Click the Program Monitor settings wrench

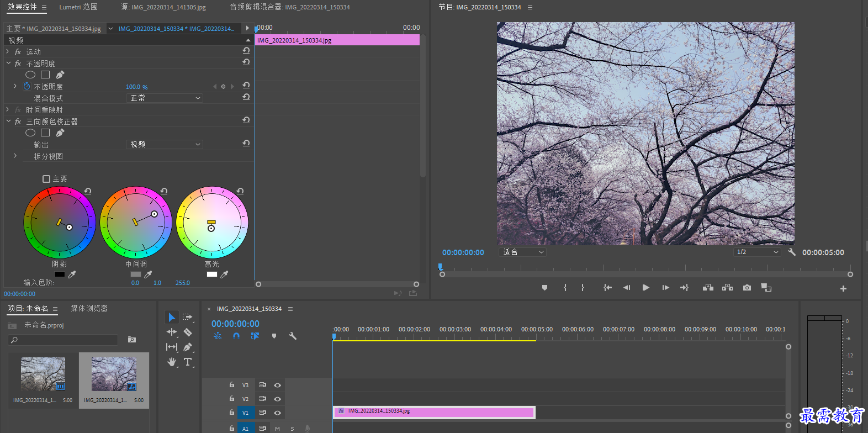click(792, 252)
